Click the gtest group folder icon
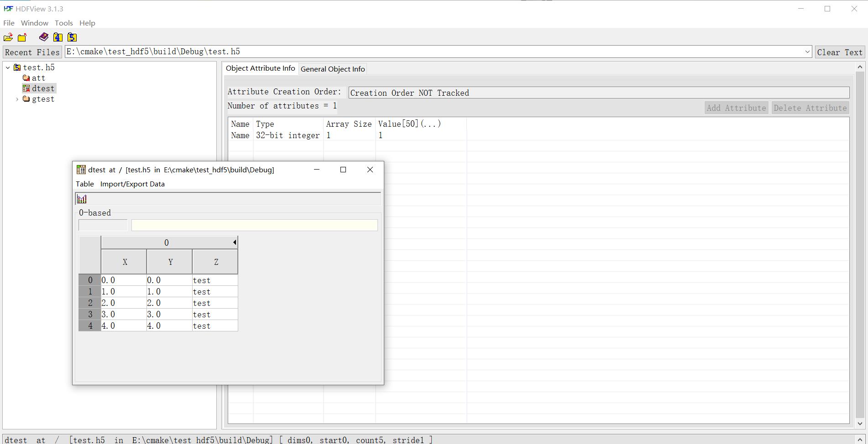The height and width of the screenshot is (444, 868). pyautogui.click(x=26, y=99)
